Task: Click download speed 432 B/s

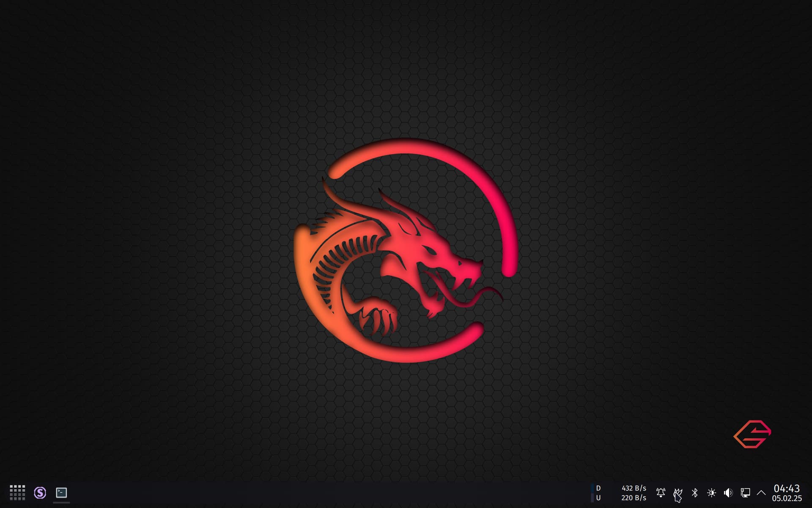Action: (634, 488)
